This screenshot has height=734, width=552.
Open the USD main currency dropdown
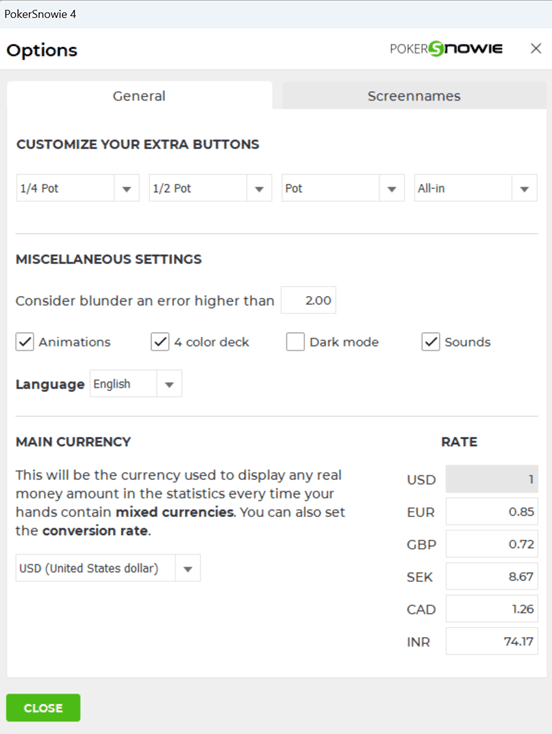pos(108,568)
